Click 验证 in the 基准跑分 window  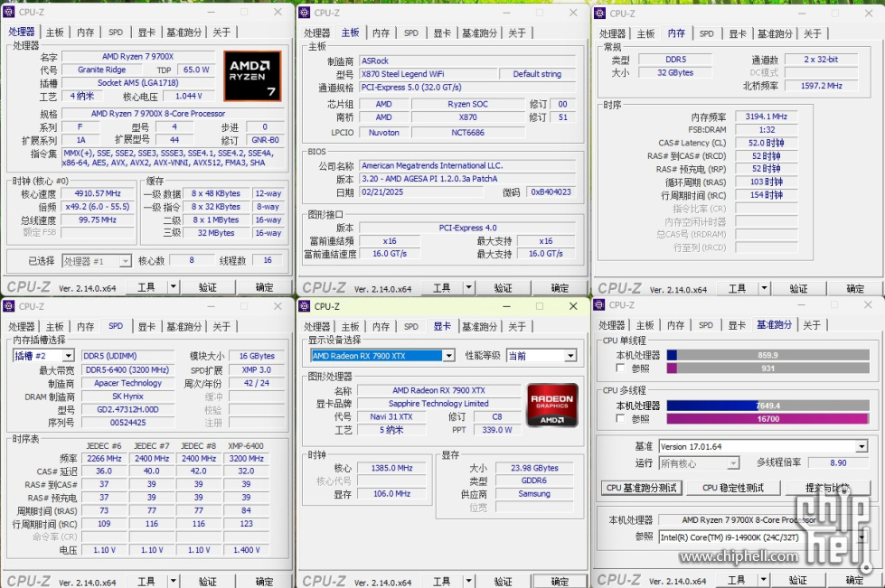tap(797, 580)
